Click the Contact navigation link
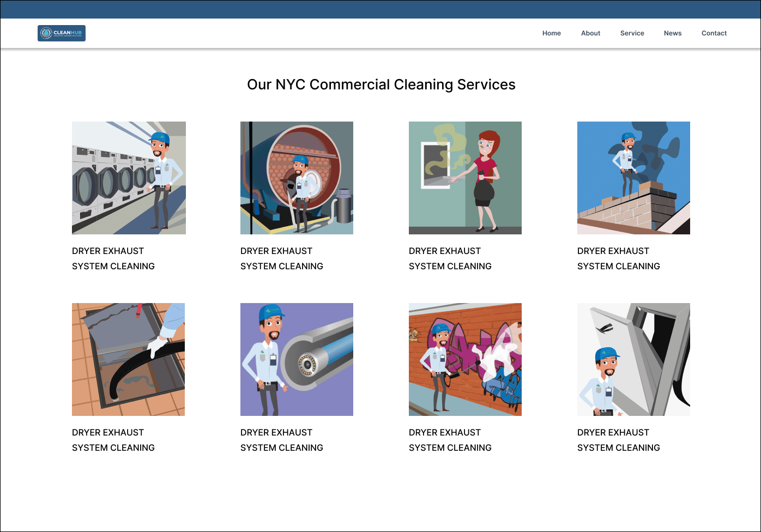Screen dimensions: 761x532 click(714, 33)
